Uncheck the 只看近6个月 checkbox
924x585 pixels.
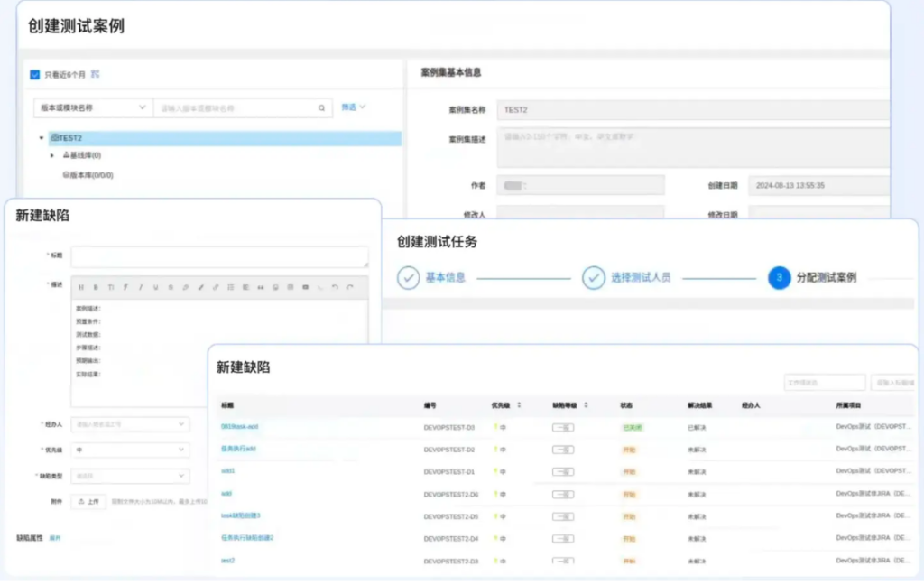click(x=35, y=75)
